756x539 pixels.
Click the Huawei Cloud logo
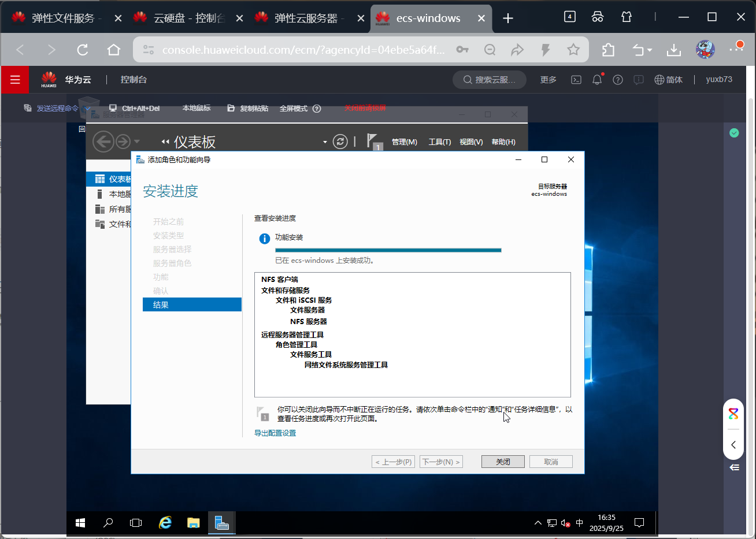click(49, 80)
